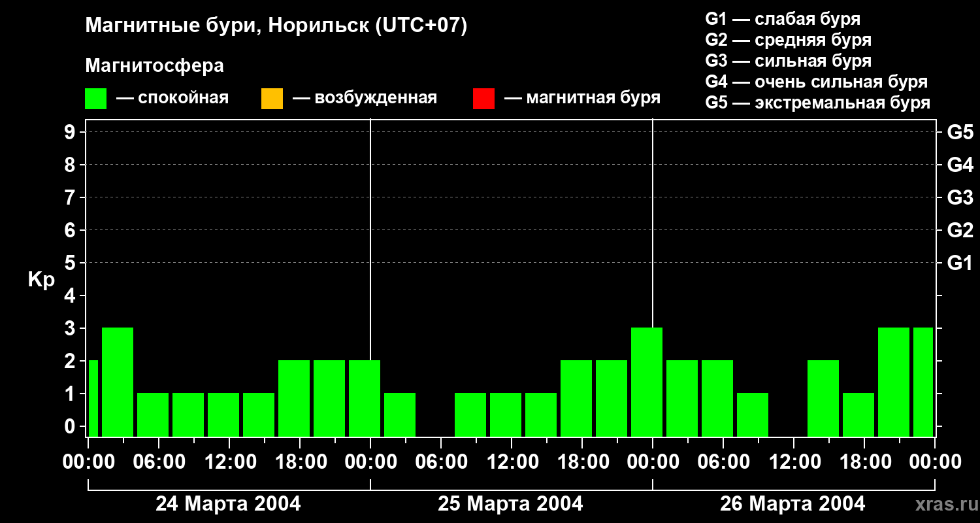Image resolution: width=980 pixels, height=523 pixels.
Task: Click the red 'магнитная буря' legend swatch
Action: [483, 99]
